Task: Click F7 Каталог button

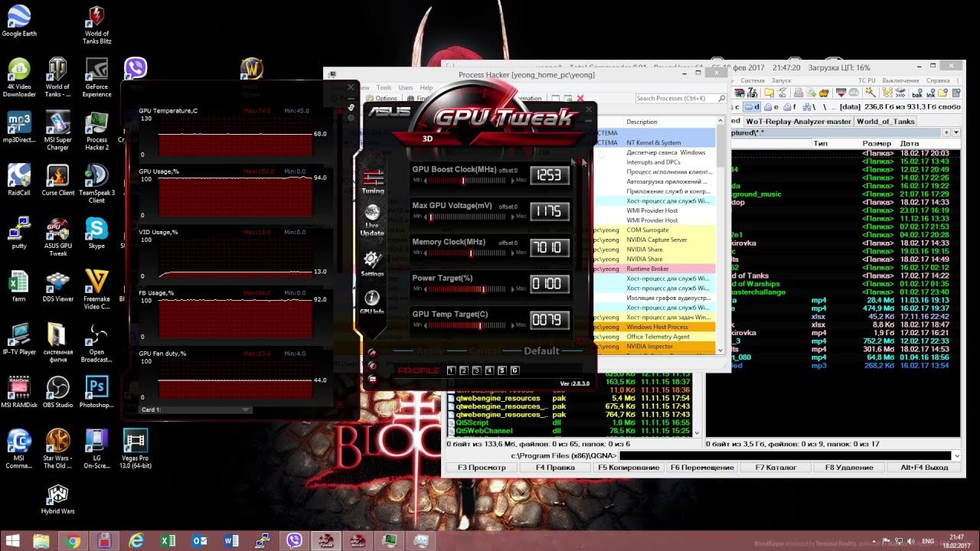Action: tap(776, 467)
